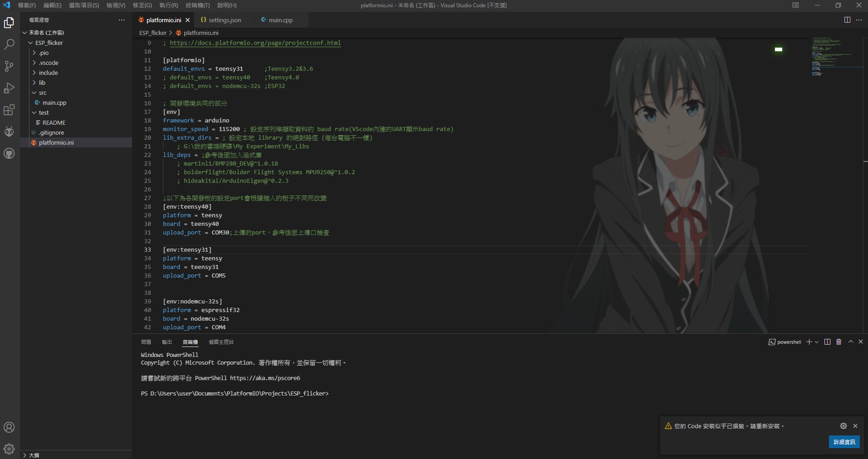
Task: Expand the .vscode folder
Action: click(x=76, y=63)
